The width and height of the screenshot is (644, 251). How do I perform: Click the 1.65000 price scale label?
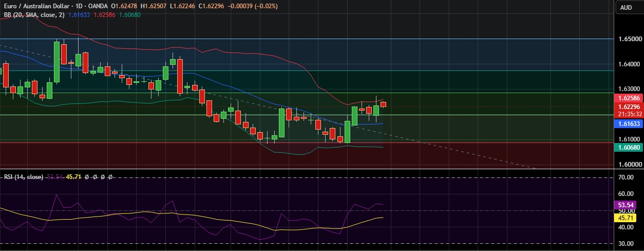[630, 39]
